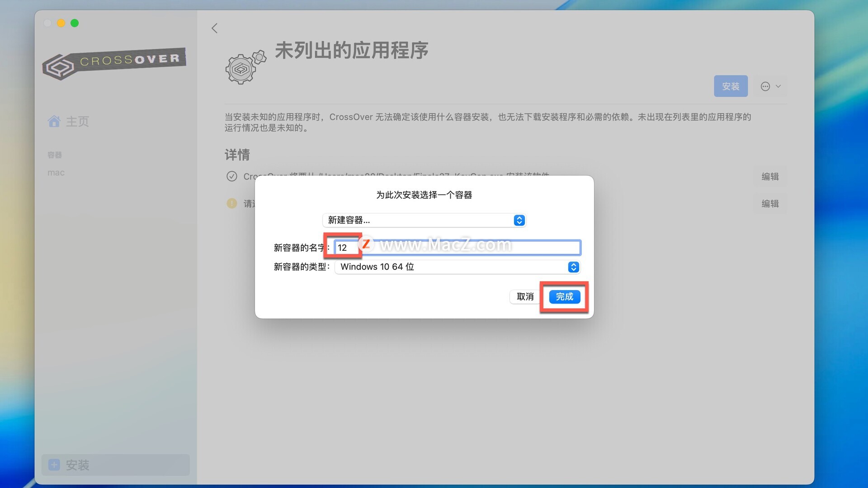The width and height of the screenshot is (868, 488).
Task: Open the 新建容器... dropdown
Action: (424, 220)
